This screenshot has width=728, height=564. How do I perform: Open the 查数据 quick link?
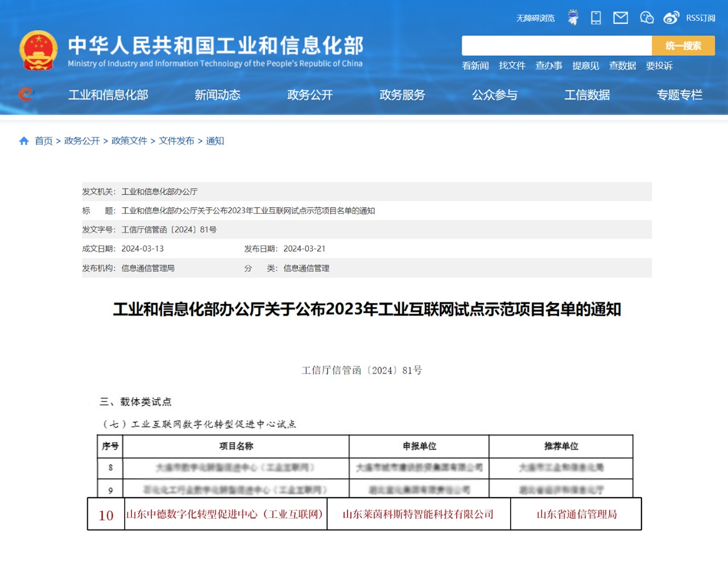click(622, 65)
